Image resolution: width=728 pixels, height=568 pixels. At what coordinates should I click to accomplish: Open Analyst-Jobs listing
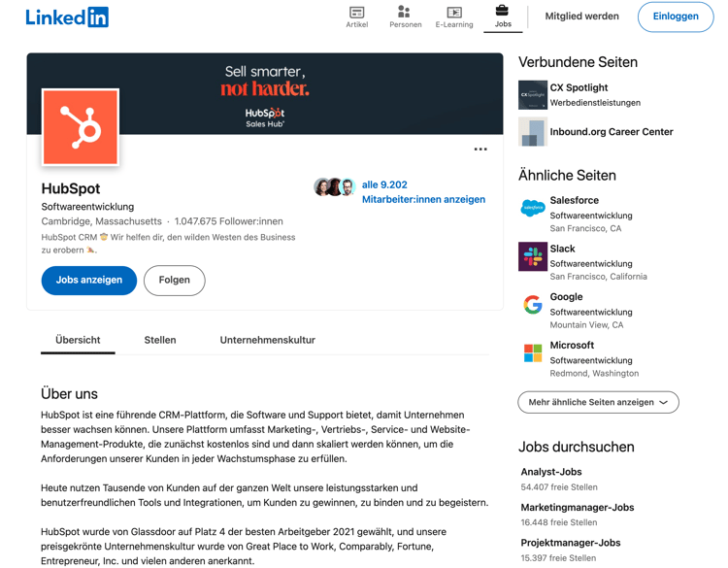(x=551, y=472)
